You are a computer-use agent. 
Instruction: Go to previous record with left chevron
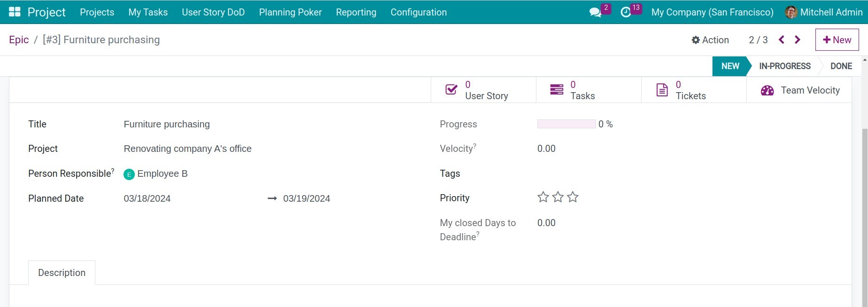pyautogui.click(x=782, y=40)
